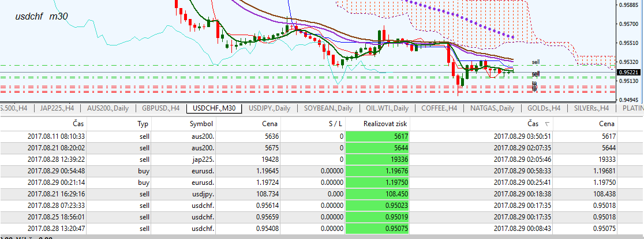Click the close time 2017.08.29 02:07:35
644x239 pixels.
[x=522, y=149]
